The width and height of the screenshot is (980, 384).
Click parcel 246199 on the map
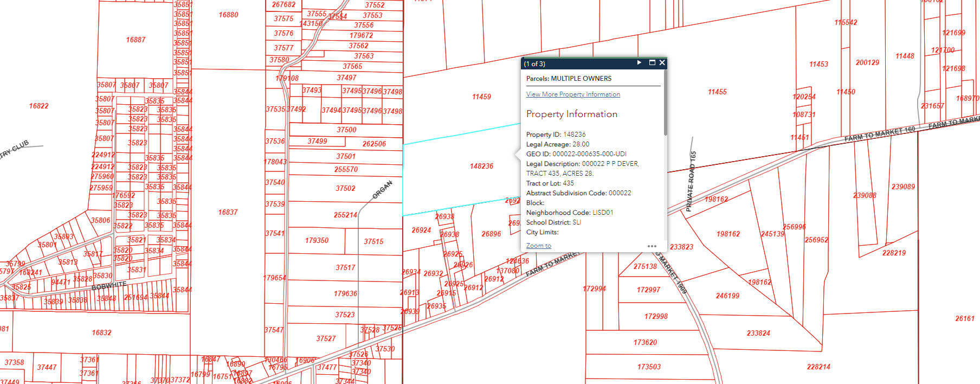[x=727, y=296]
